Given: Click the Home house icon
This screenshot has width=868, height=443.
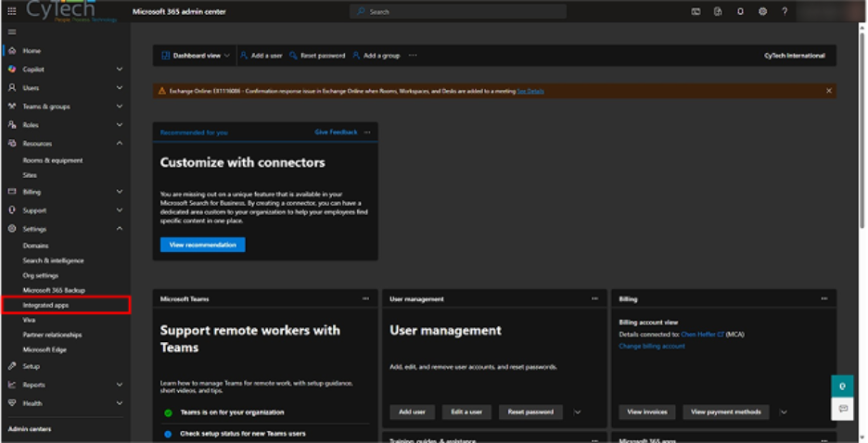Looking at the screenshot, I should (12, 50).
